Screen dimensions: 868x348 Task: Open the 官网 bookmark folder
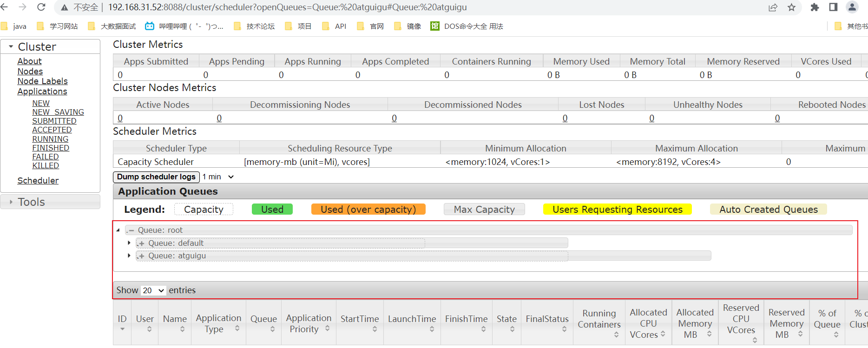pyautogui.click(x=371, y=26)
